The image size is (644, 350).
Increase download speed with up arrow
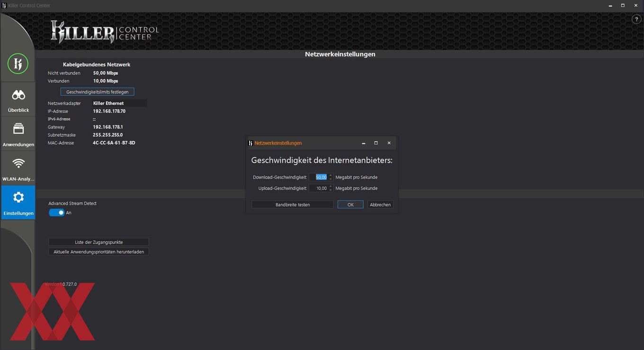click(x=331, y=175)
